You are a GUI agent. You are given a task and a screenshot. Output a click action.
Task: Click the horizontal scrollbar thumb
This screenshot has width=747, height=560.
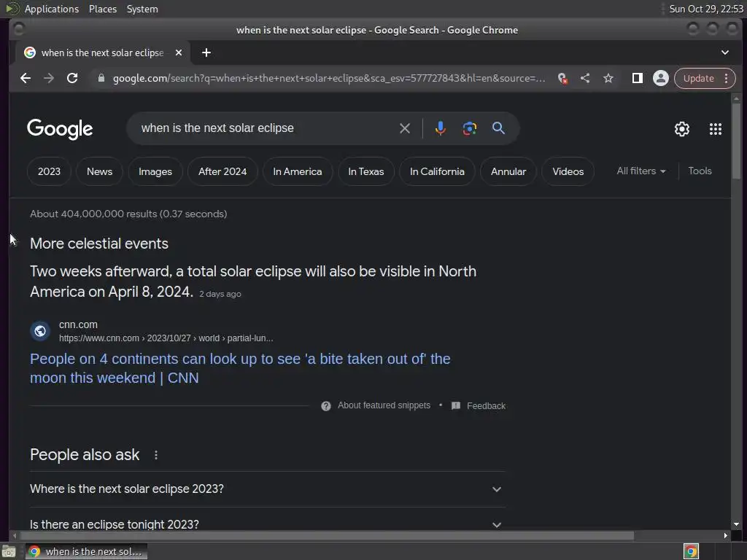326,536
